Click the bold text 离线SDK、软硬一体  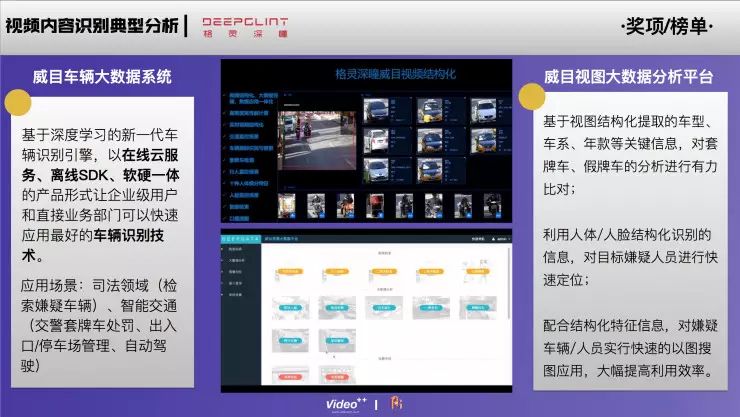click(115, 175)
